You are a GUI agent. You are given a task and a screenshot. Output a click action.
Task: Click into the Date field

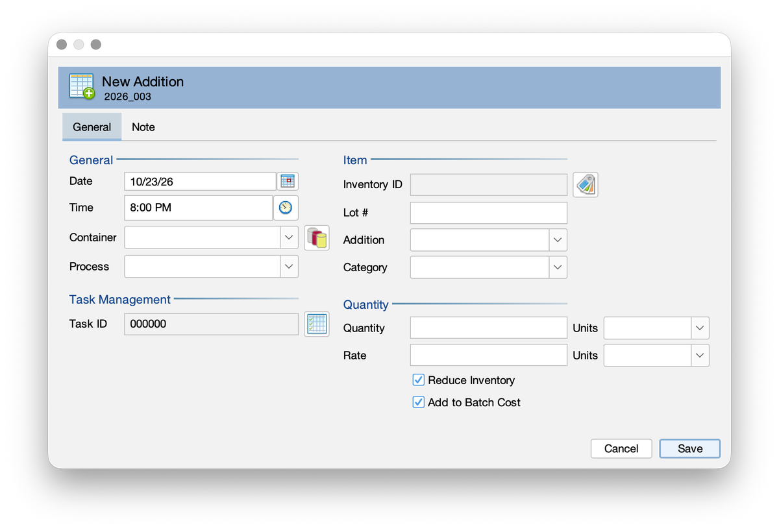tap(200, 182)
